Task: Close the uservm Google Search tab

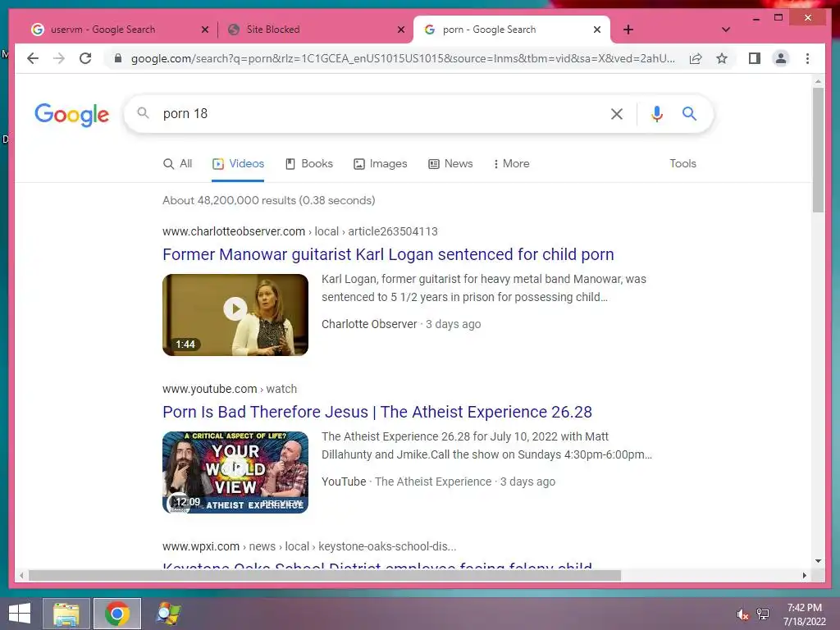Action: point(204,30)
